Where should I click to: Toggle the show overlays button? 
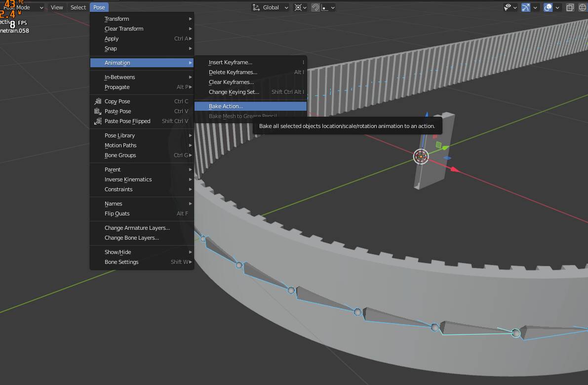pos(548,7)
